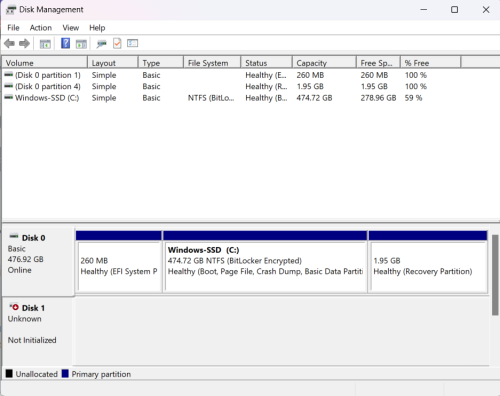Open Help via the blue question mark icon
The width and height of the screenshot is (500, 396).
pyautogui.click(x=65, y=43)
